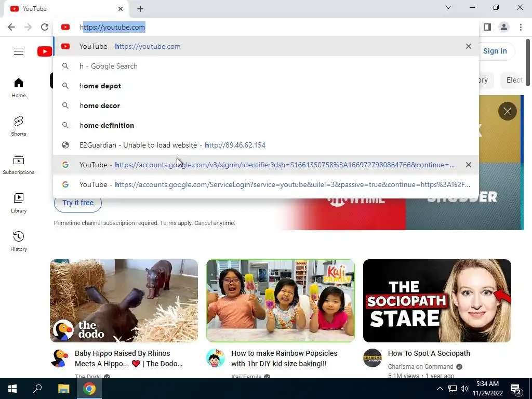Select the 'h - Google Search' suggestion
The image size is (532, 399).
[266, 66]
